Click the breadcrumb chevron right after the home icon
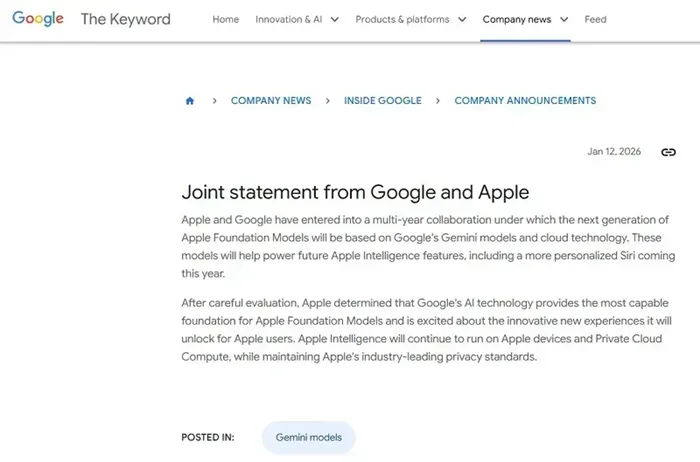Viewport: 700px width, 462px height. 214,101
